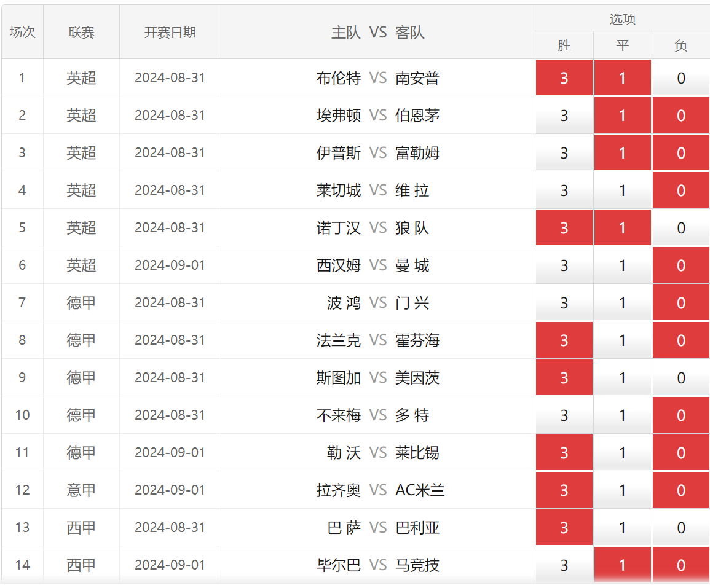710x588 pixels.
Task: Toggle win option 3 for 巴萨 vs 巴利亚
Action: click(564, 527)
